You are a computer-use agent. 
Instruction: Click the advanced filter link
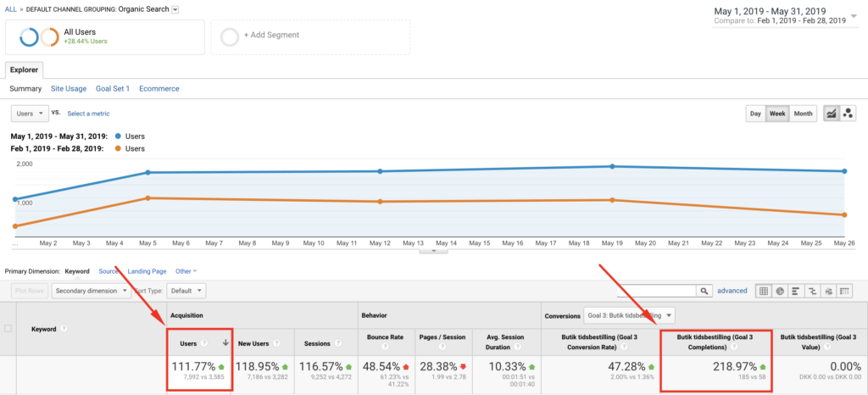732,291
